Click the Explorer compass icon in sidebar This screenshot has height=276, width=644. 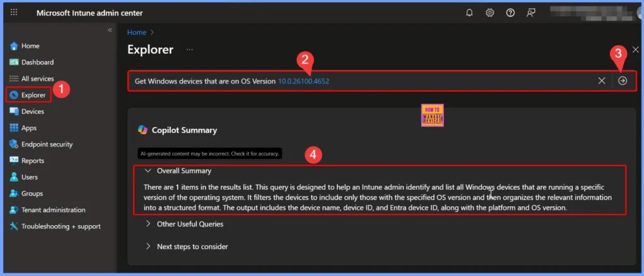click(x=14, y=96)
